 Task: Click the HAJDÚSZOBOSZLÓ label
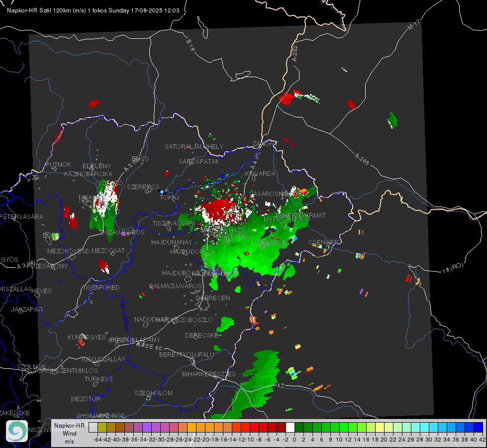coord(186,320)
